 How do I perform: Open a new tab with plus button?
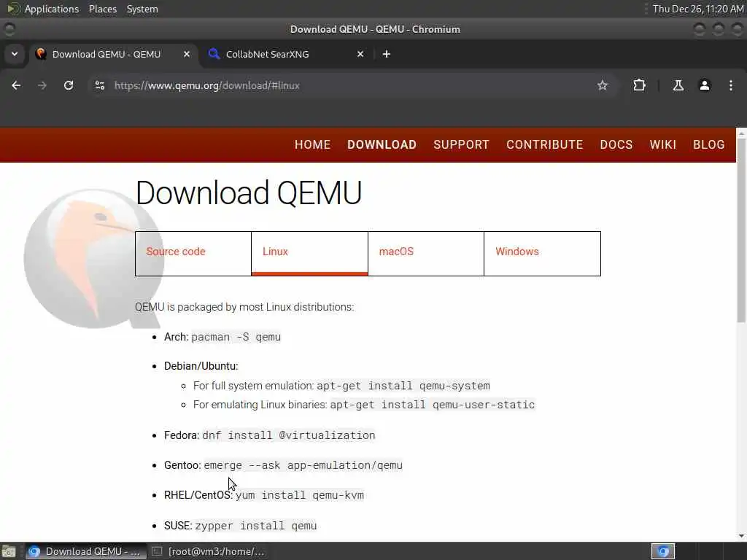(387, 54)
